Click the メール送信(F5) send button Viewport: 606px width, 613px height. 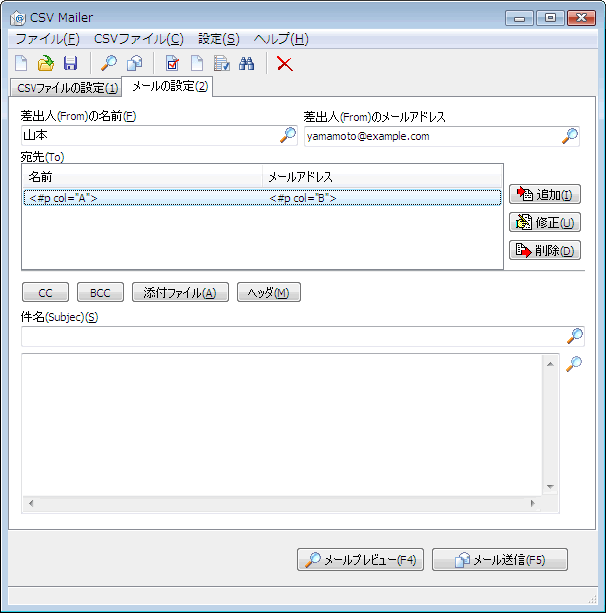pyautogui.click(x=499, y=560)
